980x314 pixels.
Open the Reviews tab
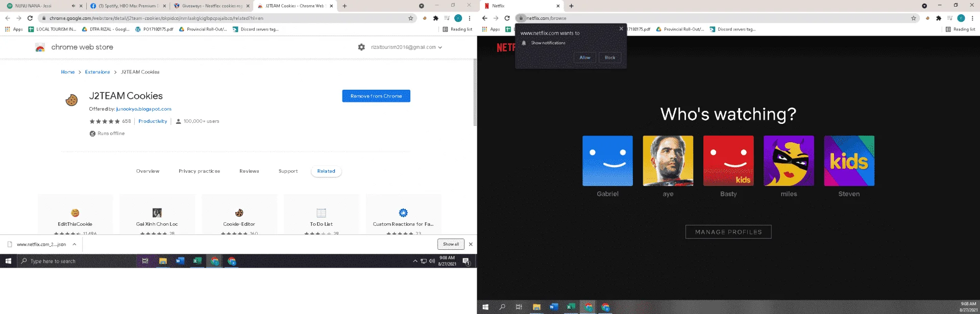(249, 171)
